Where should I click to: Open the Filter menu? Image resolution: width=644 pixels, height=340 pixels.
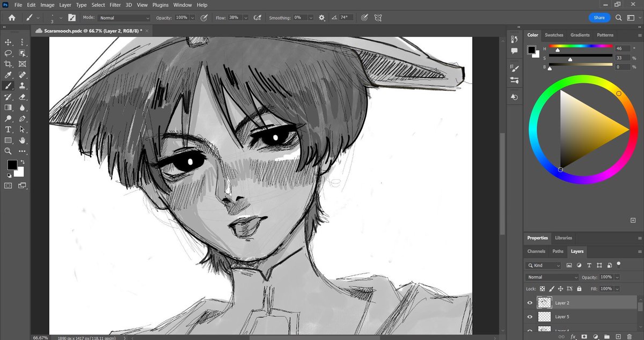point(115,5)
